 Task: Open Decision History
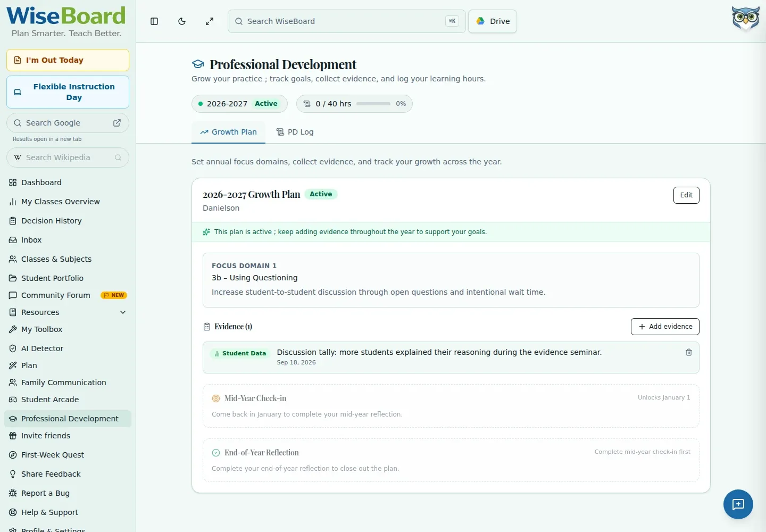(68, 221)
